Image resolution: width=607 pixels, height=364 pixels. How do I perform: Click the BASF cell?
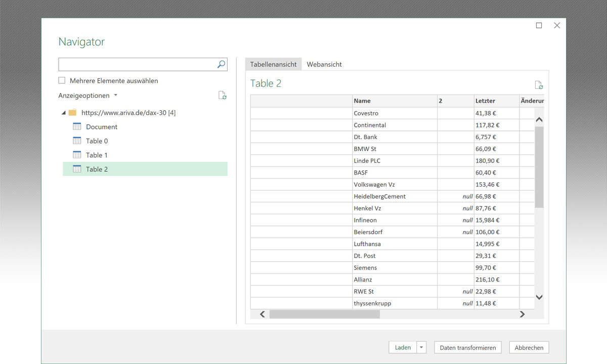click(x=395, y=172)
